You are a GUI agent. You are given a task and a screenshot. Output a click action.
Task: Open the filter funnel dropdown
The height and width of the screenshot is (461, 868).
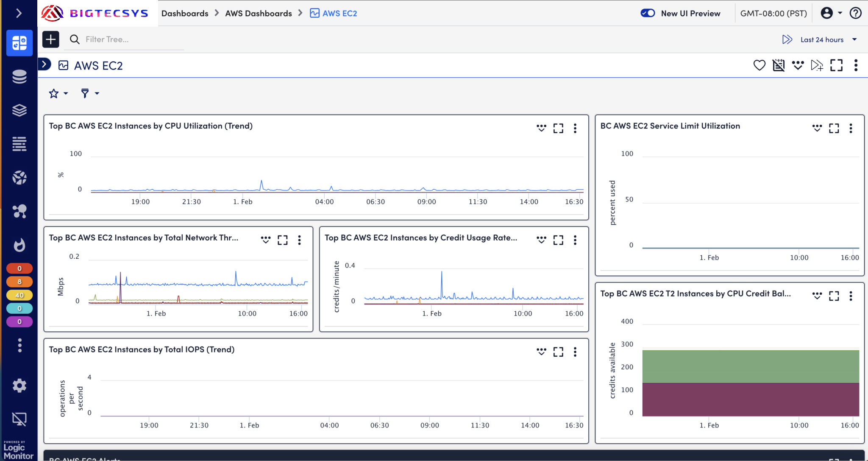point(90,93)
